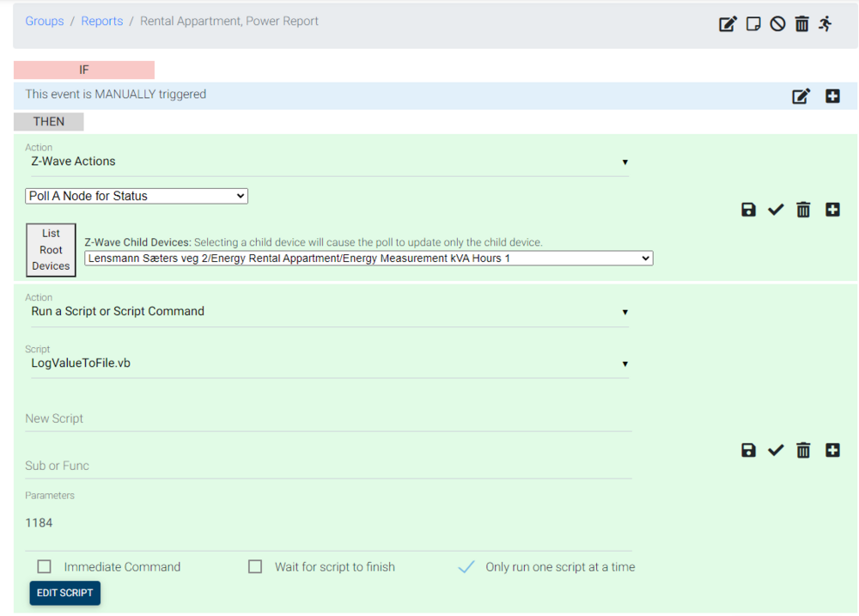Navigate to Groups breadcrumb
The width and height of the screenshot is (859, 616).
click(x=45, y=21)
